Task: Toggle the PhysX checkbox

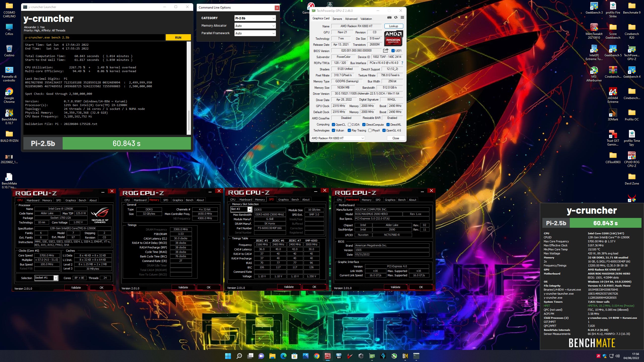Action: tap(370, 130)
